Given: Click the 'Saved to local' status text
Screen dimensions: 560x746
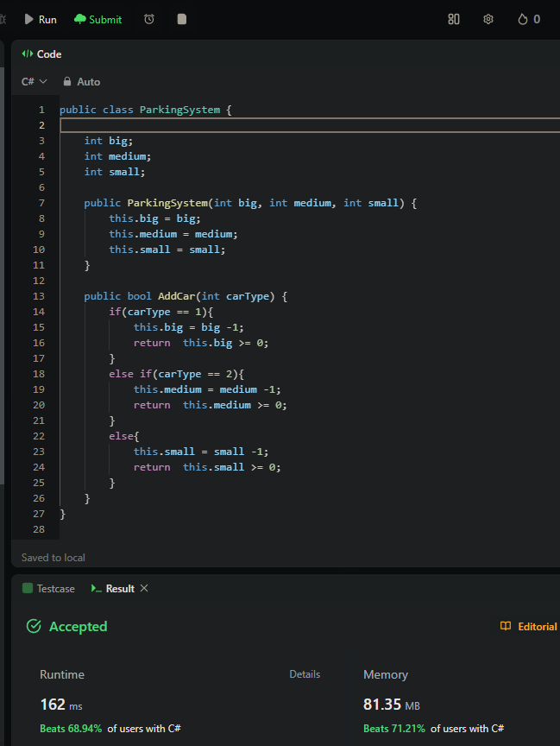Looking at the screenshot, I should click(x=53, y=558).
